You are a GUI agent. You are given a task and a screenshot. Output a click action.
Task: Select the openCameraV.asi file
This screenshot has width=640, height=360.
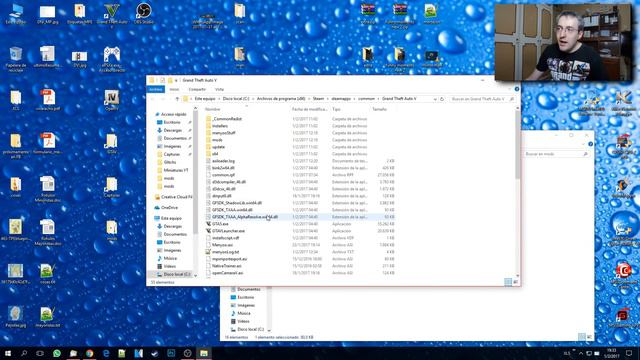point(227,273)
